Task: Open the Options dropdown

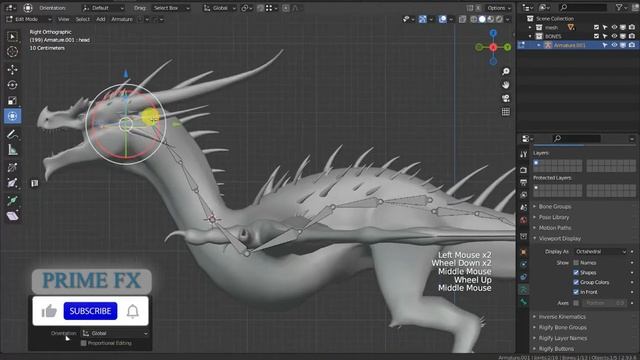Action: tap(499, 8)
